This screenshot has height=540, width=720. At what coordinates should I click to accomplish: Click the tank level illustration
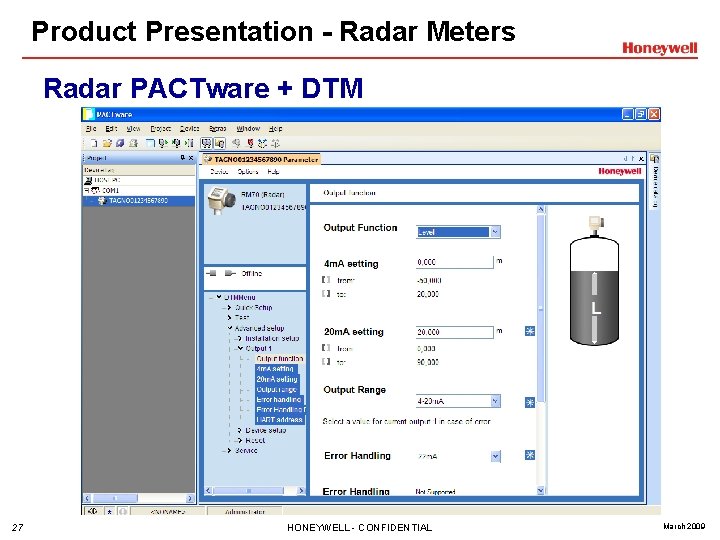[594, 281]
